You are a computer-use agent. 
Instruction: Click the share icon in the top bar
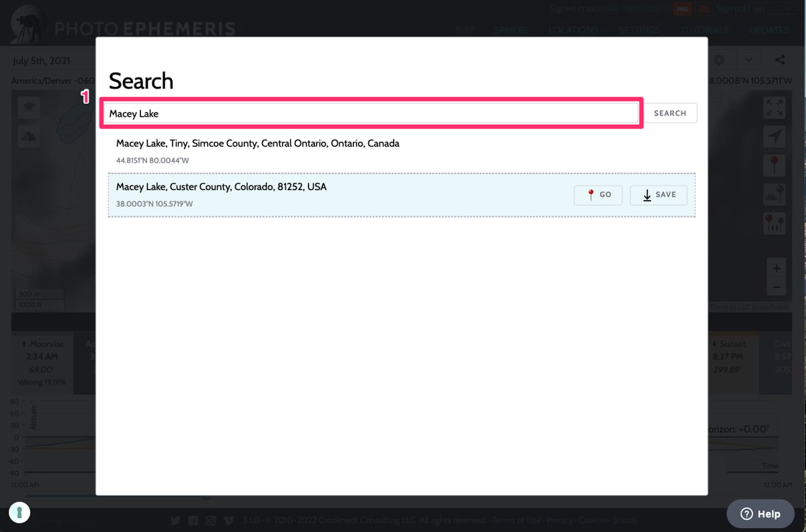[x=780, y=60]
